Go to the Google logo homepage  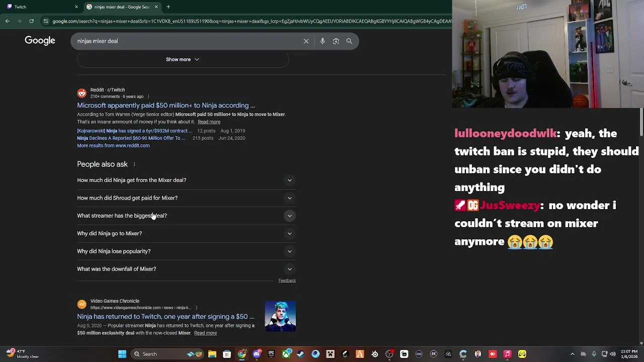(x=40, y=41)
